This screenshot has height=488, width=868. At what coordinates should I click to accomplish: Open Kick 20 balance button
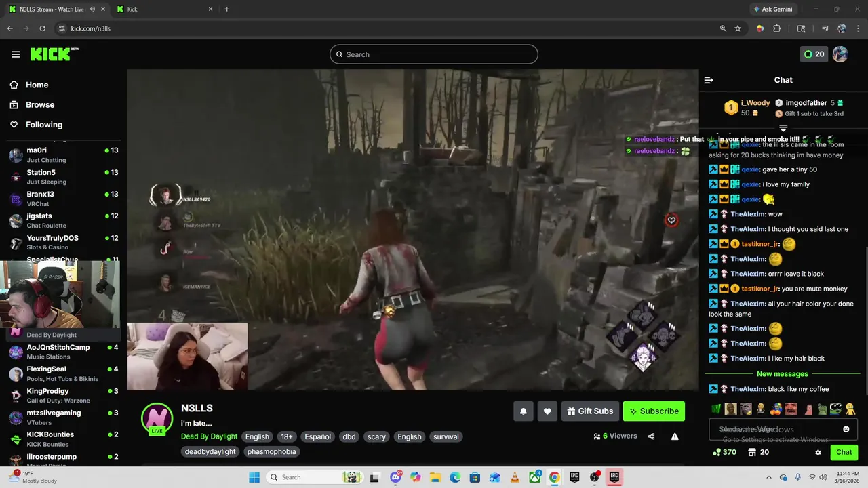click(x=814, y=54)
